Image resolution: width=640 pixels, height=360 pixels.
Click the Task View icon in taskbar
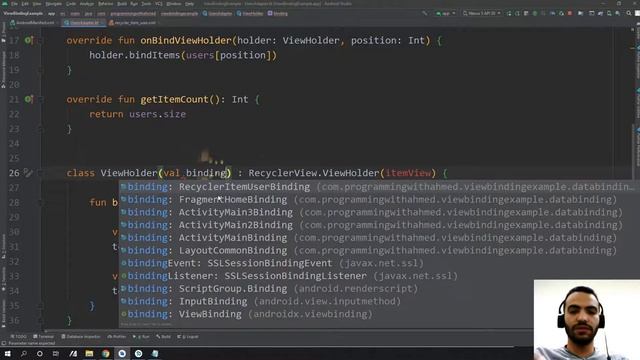pyautogui.click(x=56, y=353)
